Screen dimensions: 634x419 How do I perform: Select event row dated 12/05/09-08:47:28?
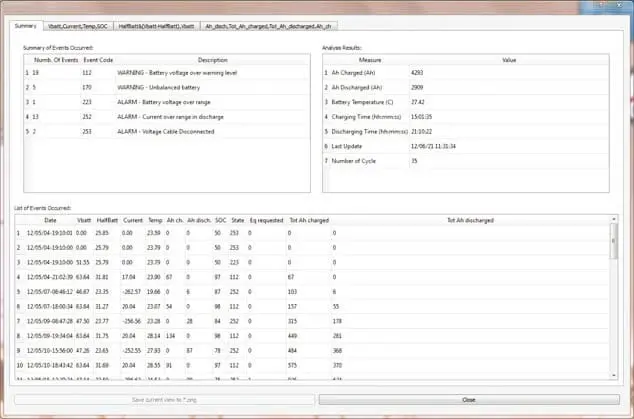(312, 321)
